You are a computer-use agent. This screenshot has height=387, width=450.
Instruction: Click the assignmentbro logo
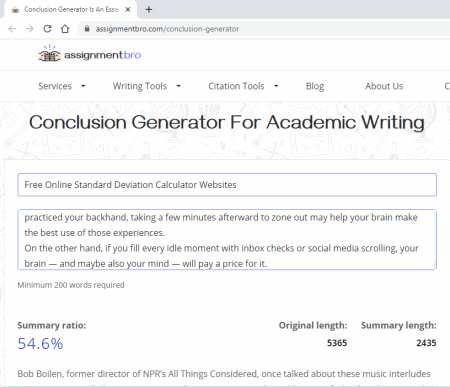90,54
